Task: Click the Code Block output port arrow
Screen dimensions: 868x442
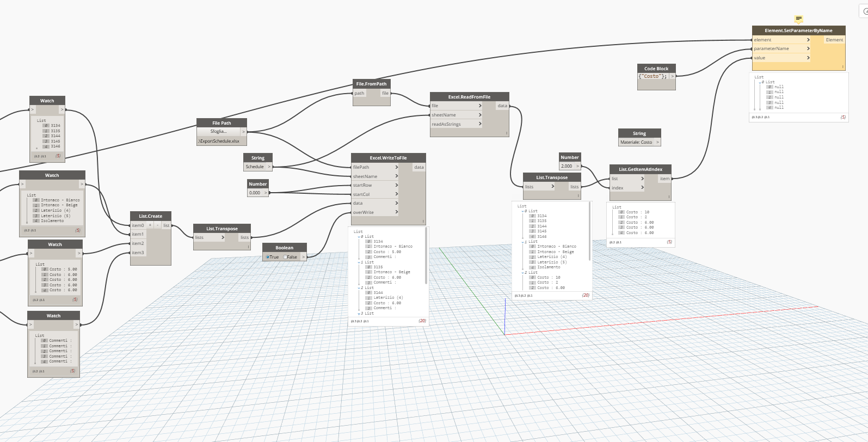Action: pyautogui.click(x=672, y=76)
